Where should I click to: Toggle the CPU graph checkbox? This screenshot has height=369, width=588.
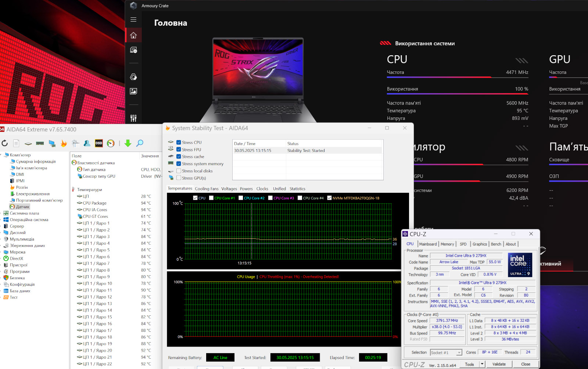point(195,198)
